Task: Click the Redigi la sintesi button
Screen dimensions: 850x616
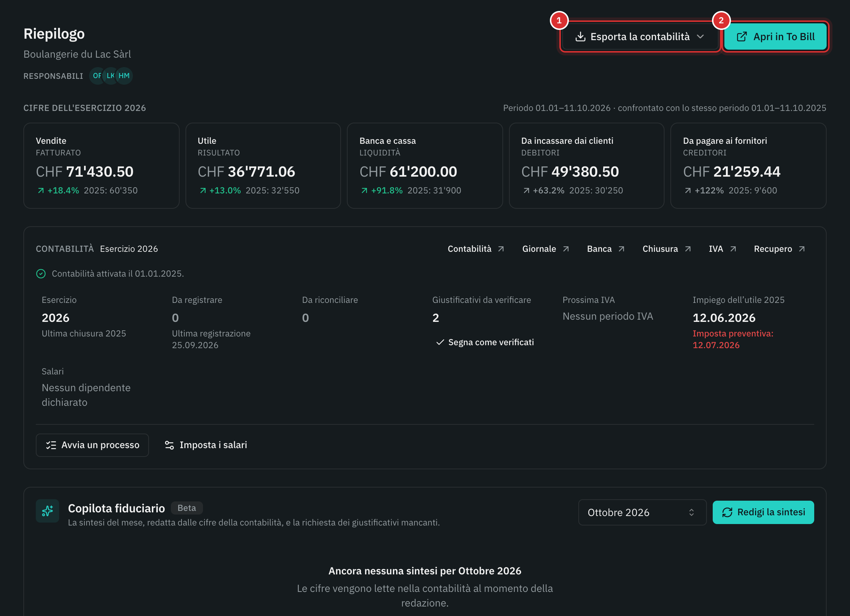Action: [x=763, y=512]
